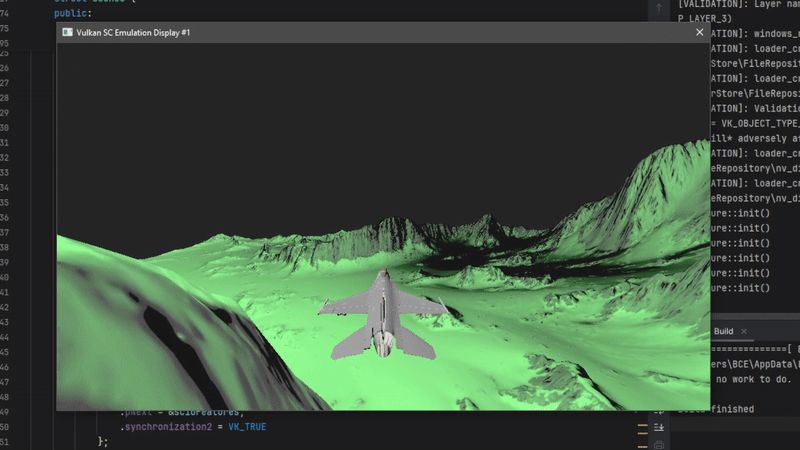Click the fighter jet in the emulation display
The height and width of the screenshot is (450, 800).
click(x=384, y=315)
